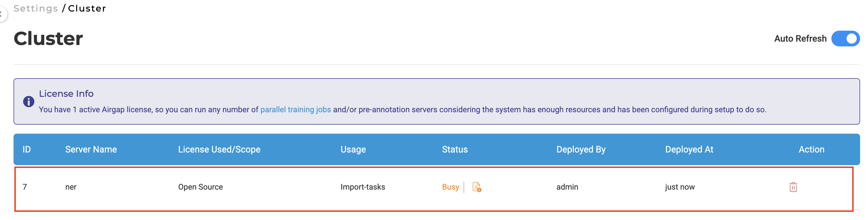Click the Import-tasks usage cell

[363, 187]
